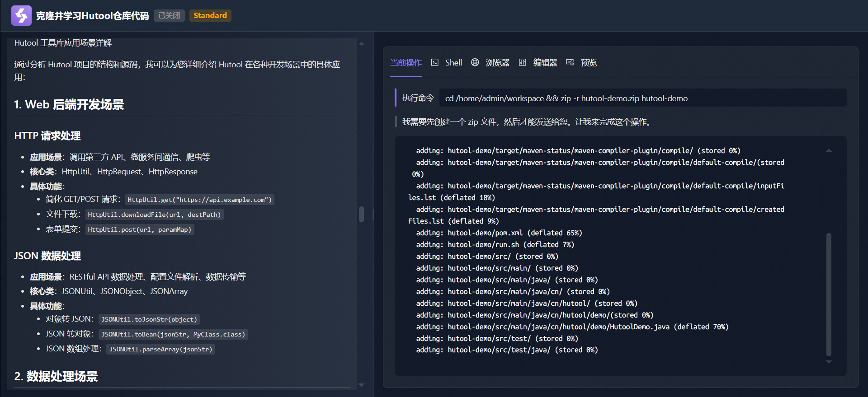868x397 pixels.
Task: Click the 编辑器 editor icon
Action: tap(522, 62)
